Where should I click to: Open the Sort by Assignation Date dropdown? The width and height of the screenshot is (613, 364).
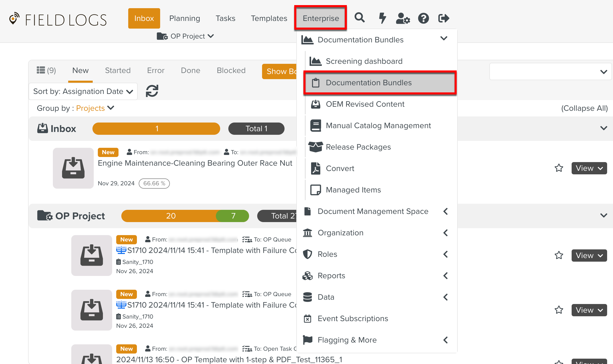pyautogui.click(x=83, y=91)
